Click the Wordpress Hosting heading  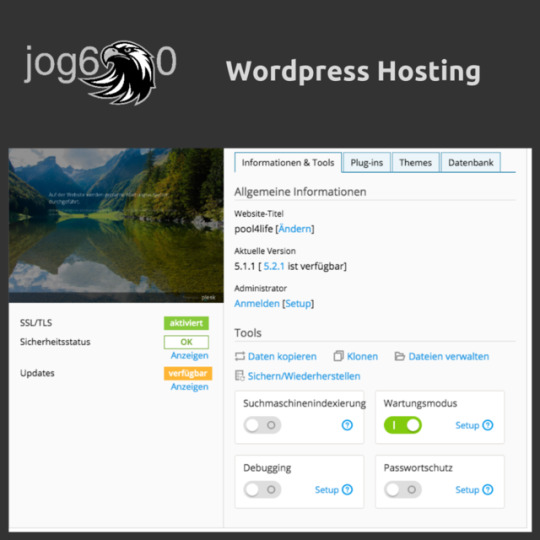click(353, 71)
